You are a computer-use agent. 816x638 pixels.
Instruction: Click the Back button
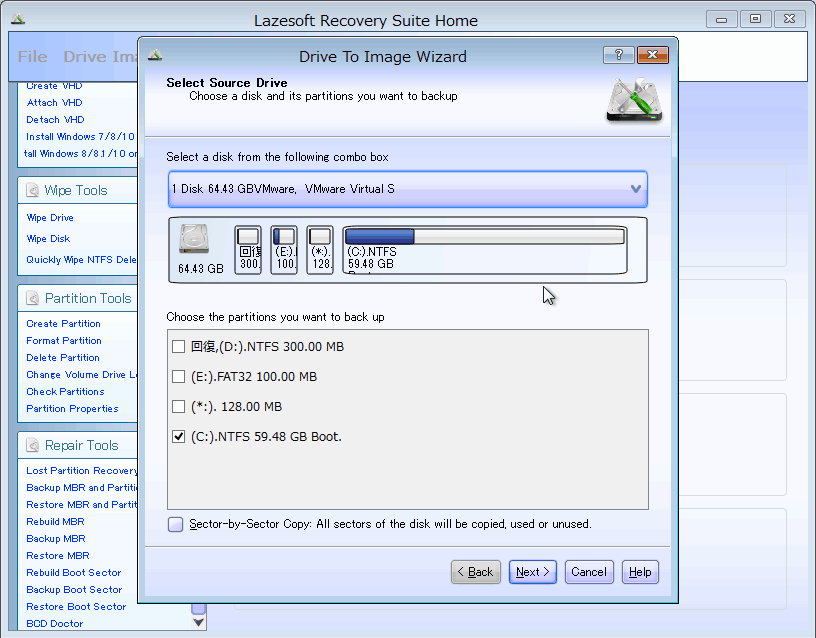tap(476, 572)
